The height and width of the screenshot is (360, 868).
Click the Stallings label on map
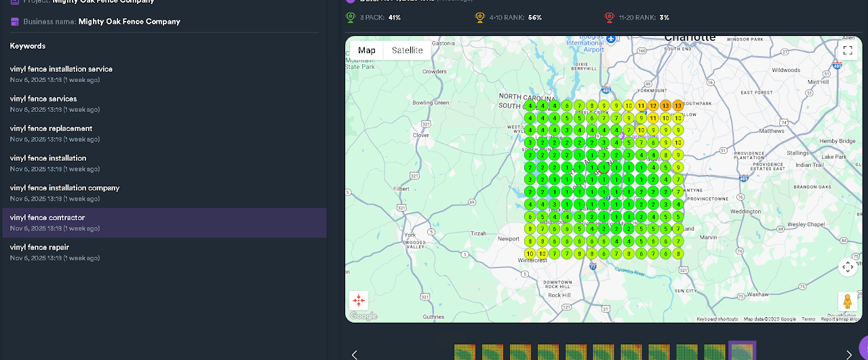pyautogui.click(x=797, y=154)
